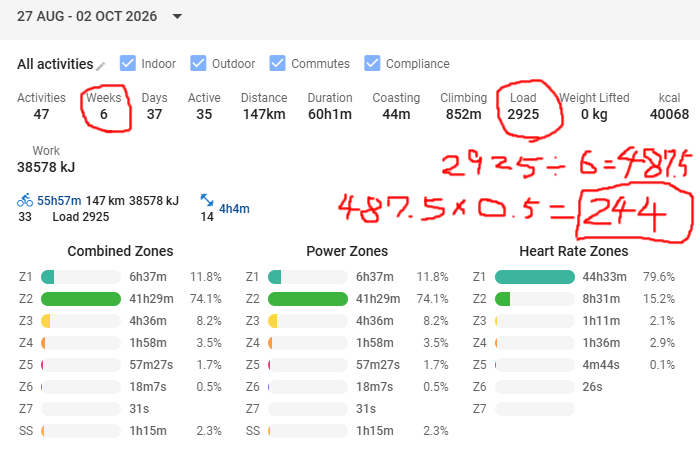Screen dimensions: 700x451
Task: Click Heart Rate Z4 time 1h36m
Action: click(601, 343)
